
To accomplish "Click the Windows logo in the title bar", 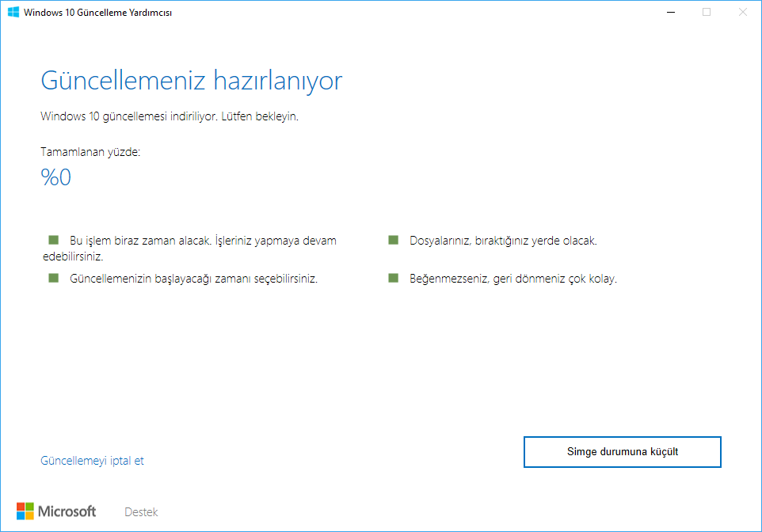I will [x=13, y=12].
